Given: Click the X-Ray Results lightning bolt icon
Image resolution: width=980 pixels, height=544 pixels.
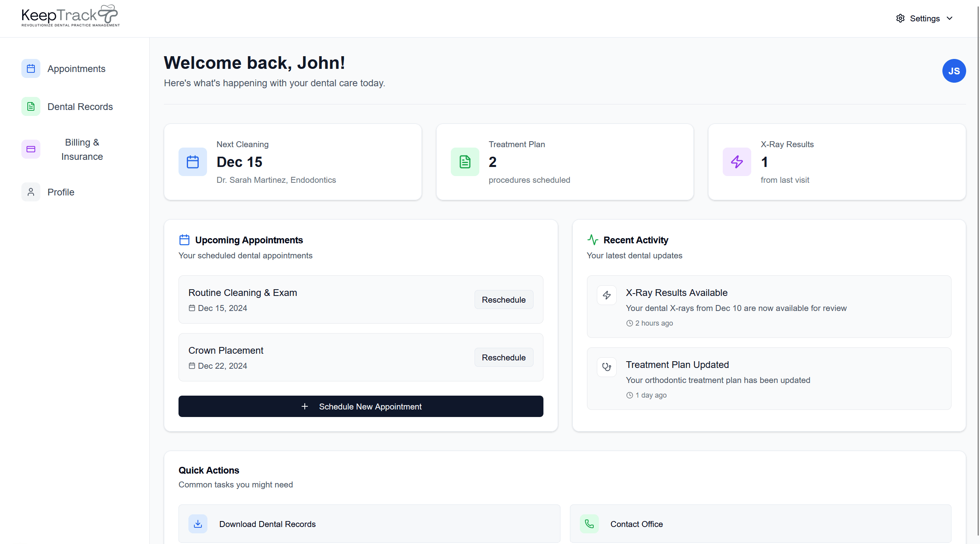Looking at the screenshot, I should [x=737, y=162].
